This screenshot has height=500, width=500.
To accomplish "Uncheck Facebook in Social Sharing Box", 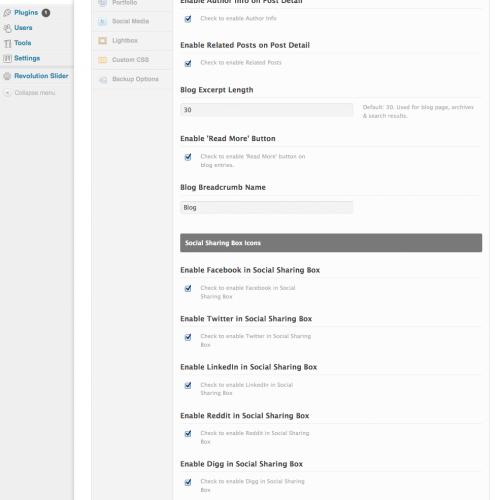I will (x=188, y=288).
